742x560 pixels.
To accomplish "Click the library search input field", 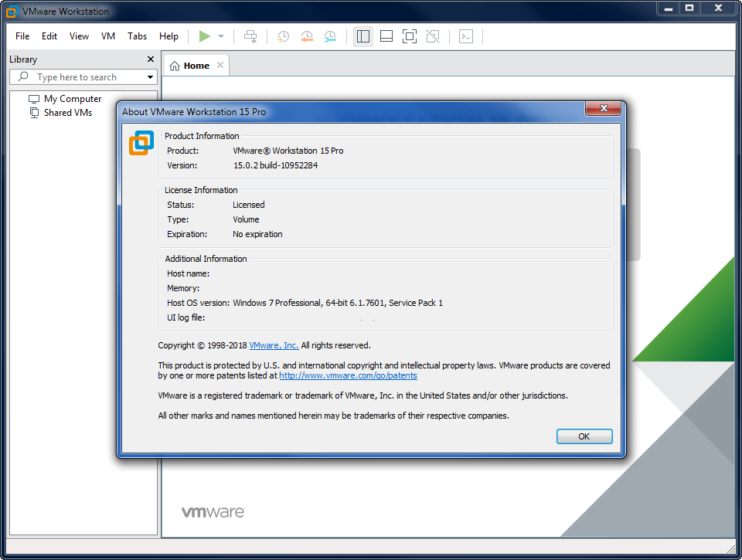I will coord(83,77).
